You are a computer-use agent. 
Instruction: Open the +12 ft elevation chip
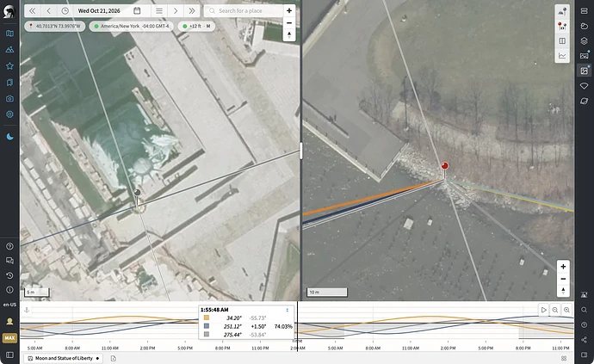pos(196,26)
